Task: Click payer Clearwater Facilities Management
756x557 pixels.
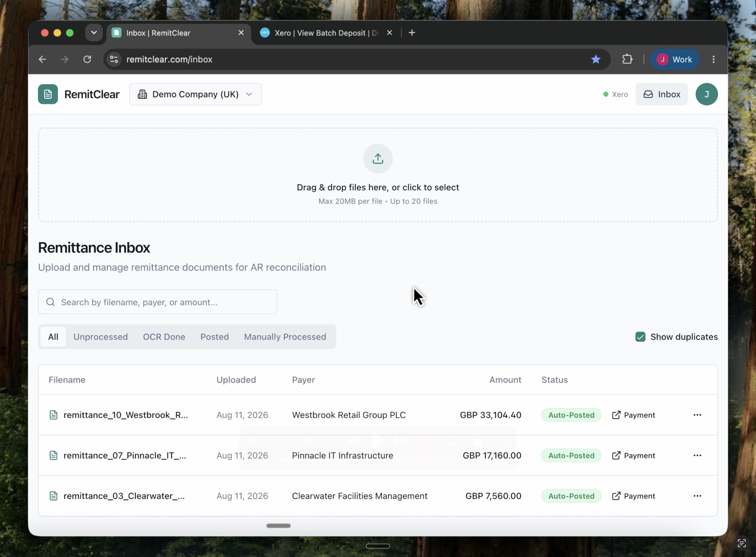Action: (x=360, y=496)
